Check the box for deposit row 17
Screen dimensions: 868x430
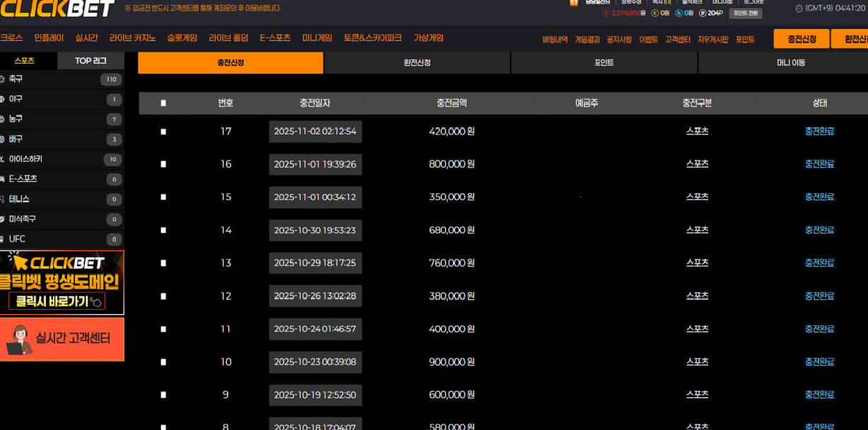(x=163, y=132)
